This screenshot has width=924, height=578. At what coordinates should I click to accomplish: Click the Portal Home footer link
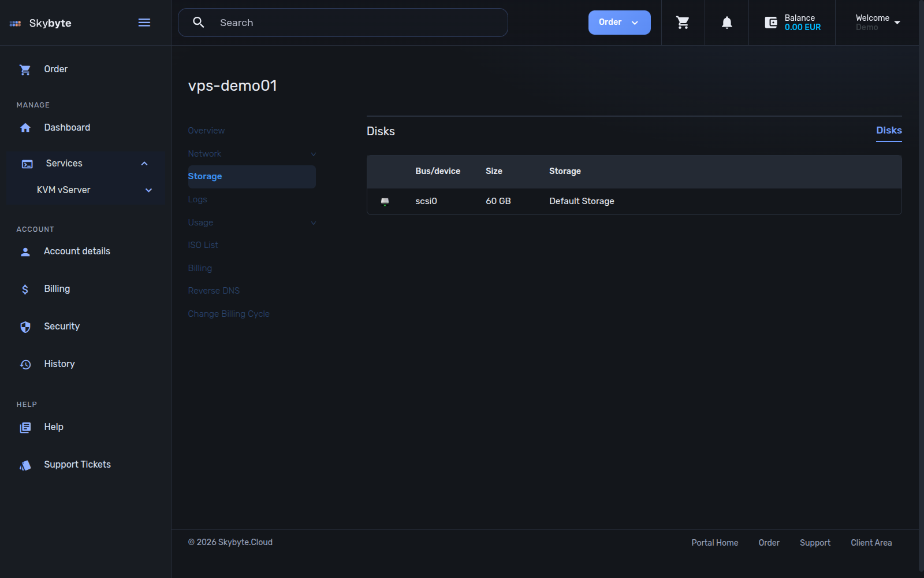(715, 543)
